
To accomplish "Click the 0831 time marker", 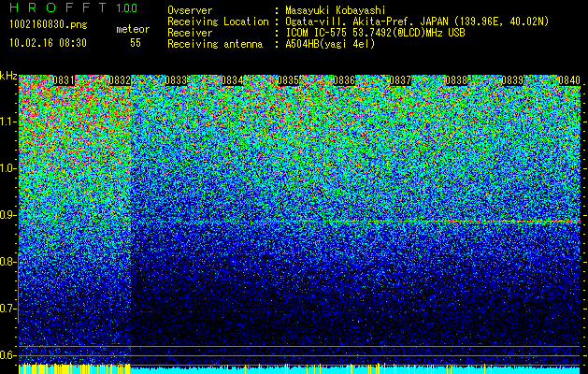I will pos(64,80).
